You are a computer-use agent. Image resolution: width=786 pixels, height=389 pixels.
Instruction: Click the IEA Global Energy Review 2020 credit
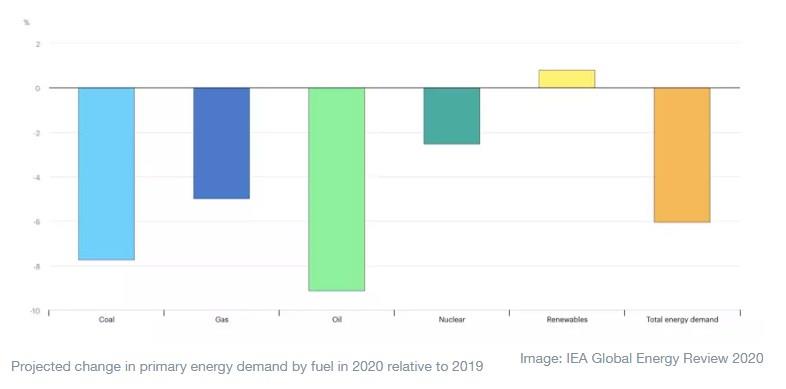[x=642, y=358]
